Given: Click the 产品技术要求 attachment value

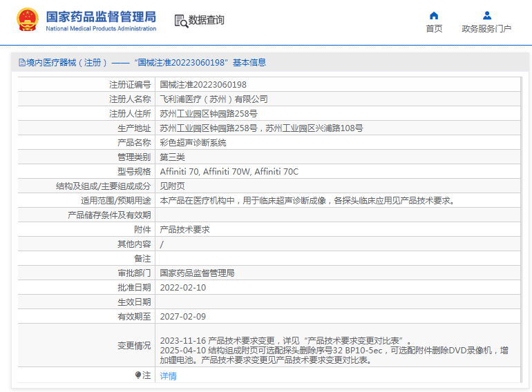Looking at the screenshot, I should [184, 230].
